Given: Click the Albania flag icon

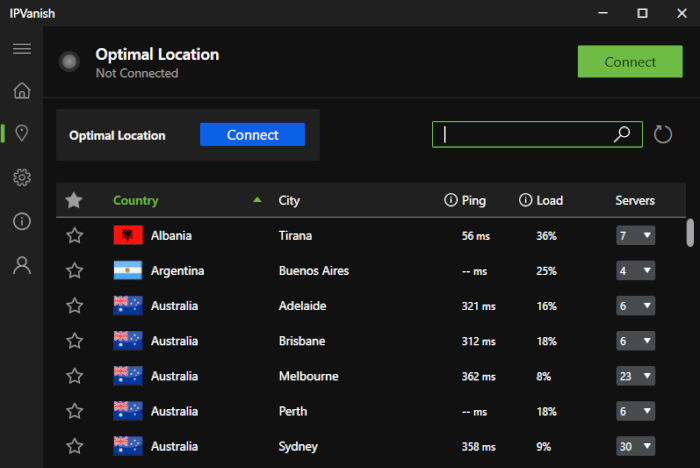Looking at the screenshot, I should pos(128,235).
